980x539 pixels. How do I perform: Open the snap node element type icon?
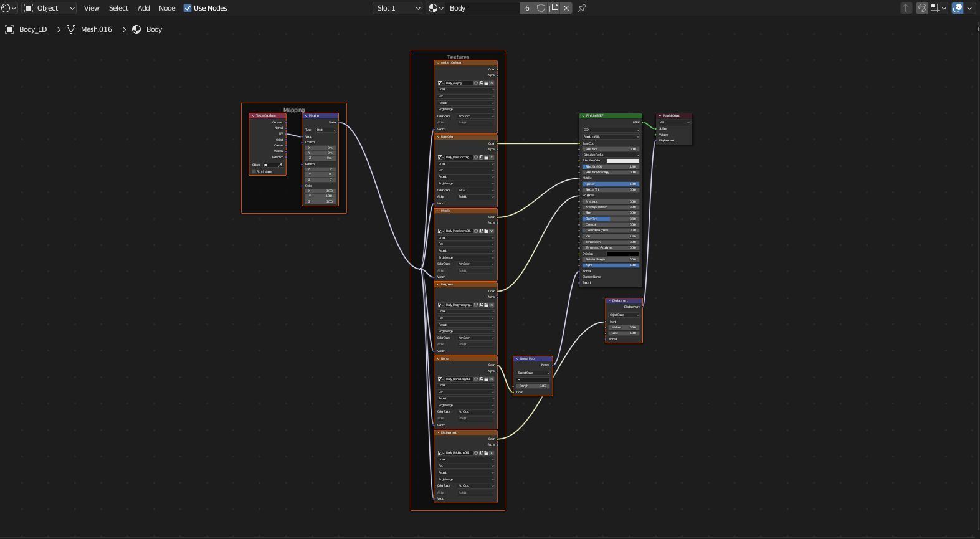pos(938,8)
